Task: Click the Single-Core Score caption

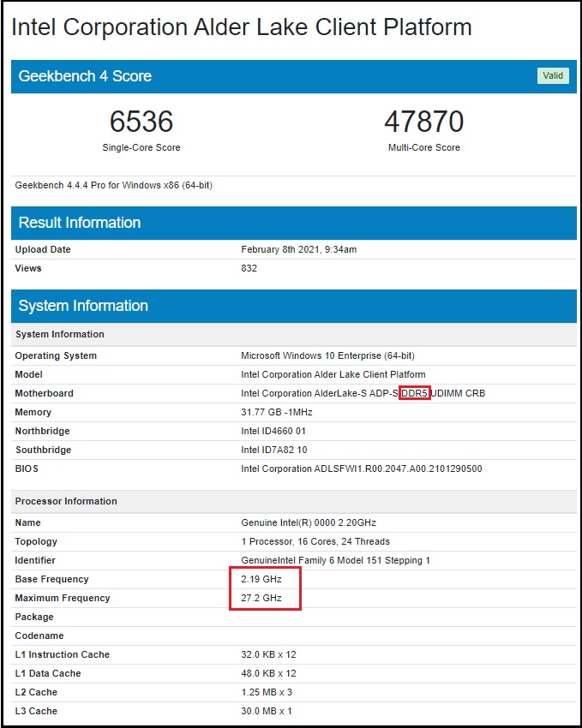Action: point(141,147)
